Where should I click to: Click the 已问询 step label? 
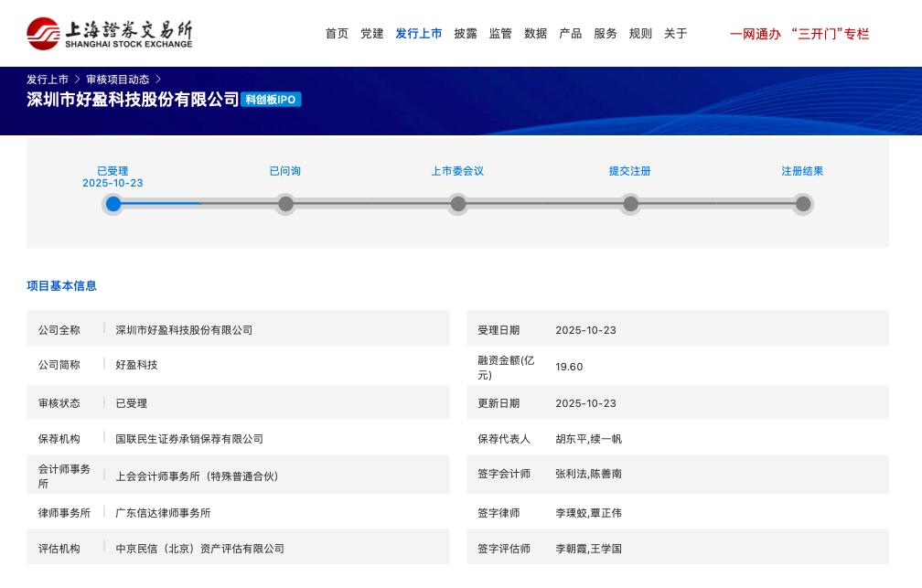click(x=285, y=171)
